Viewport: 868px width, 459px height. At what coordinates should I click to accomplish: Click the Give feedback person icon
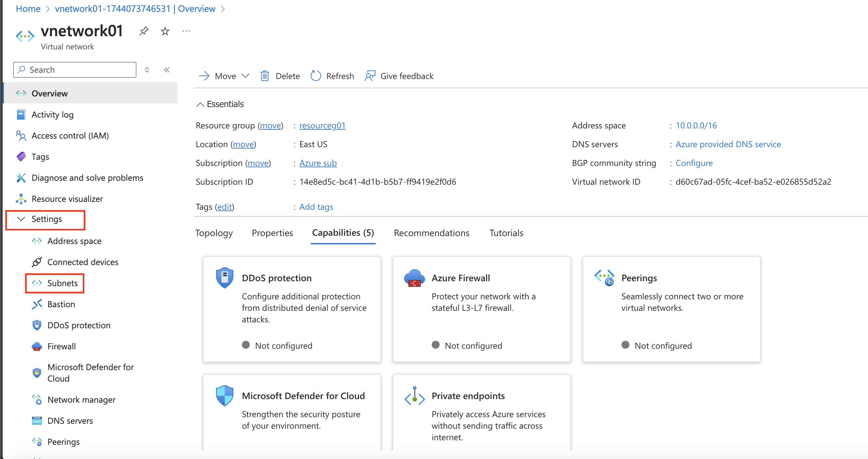click(x=370, y=76)
